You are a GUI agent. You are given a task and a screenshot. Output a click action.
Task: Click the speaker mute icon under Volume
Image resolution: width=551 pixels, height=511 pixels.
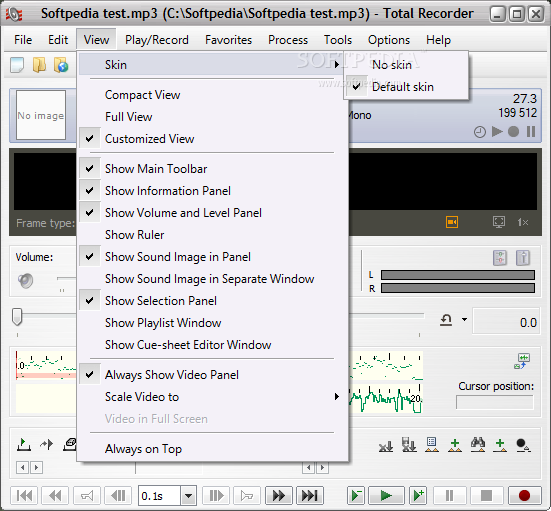(x=25, y=280)
